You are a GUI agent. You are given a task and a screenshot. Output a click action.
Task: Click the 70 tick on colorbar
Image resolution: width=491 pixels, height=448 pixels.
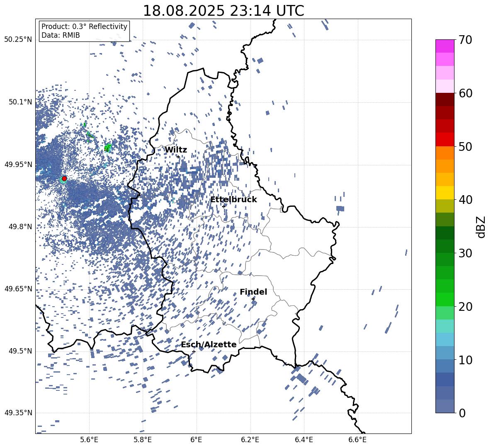pos(465,40)
